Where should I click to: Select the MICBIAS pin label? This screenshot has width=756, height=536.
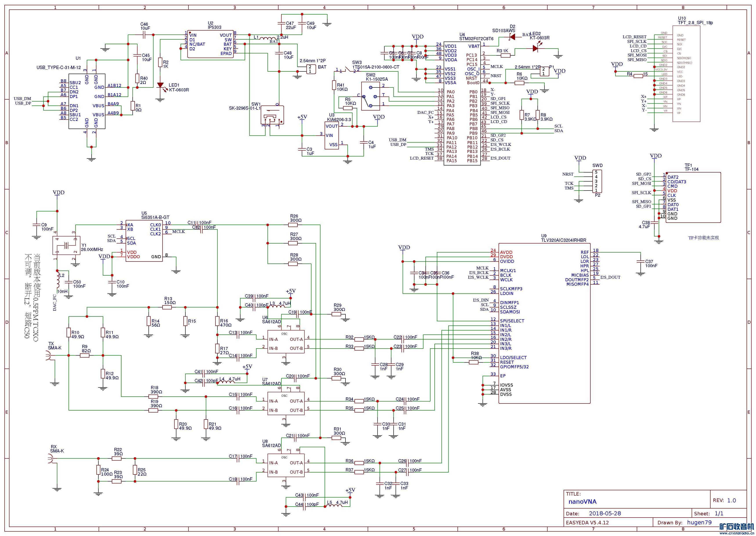[x=580, y=275]
